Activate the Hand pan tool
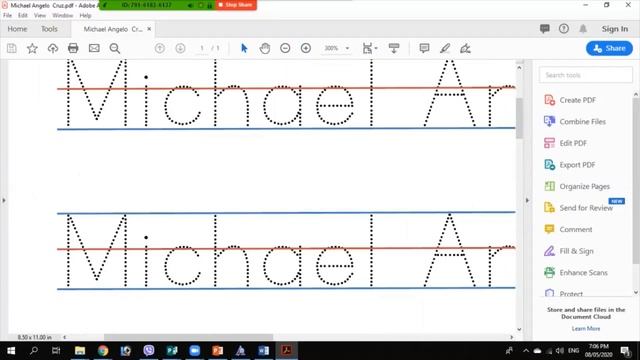 point(265,48)
